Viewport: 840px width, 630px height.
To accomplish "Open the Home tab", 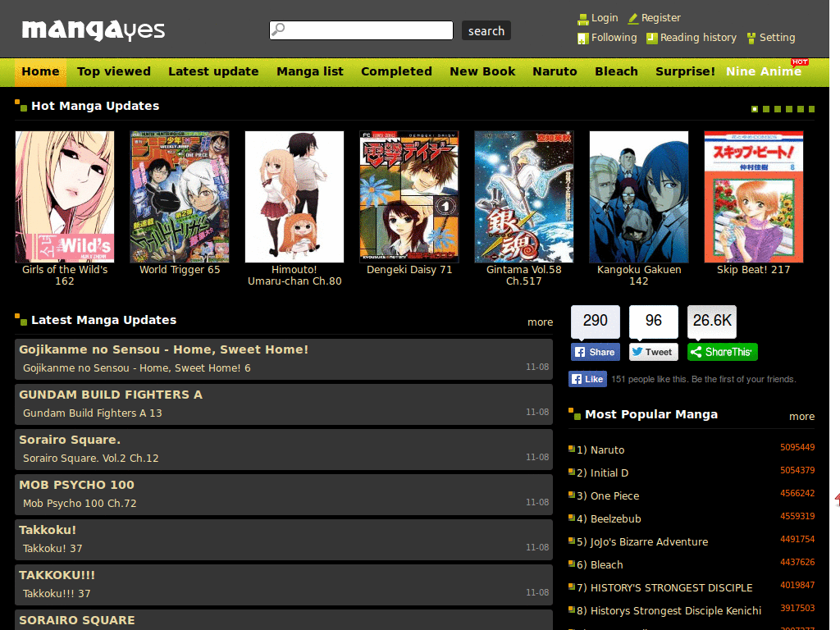I will pos(41,72).
